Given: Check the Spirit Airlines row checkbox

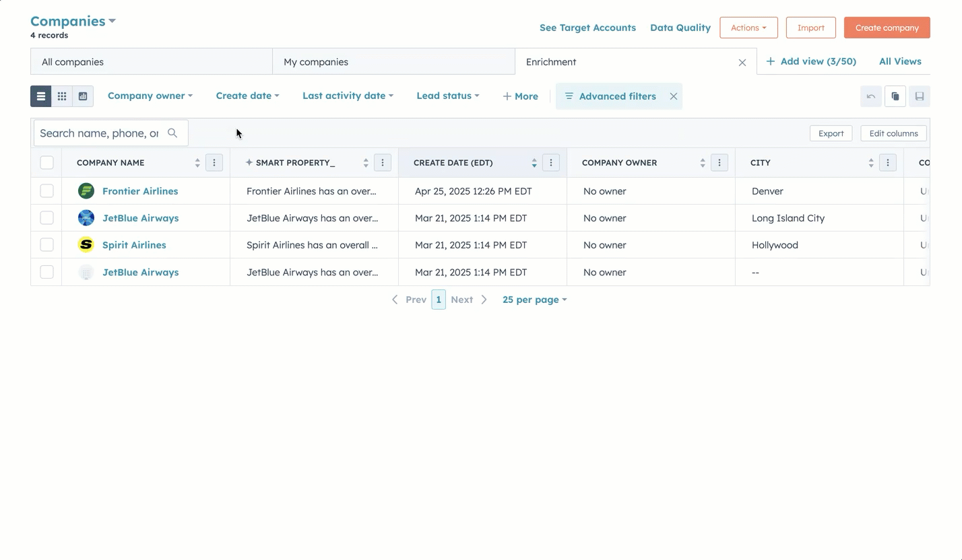Looking at the screenshot, I should coord(46,245).
